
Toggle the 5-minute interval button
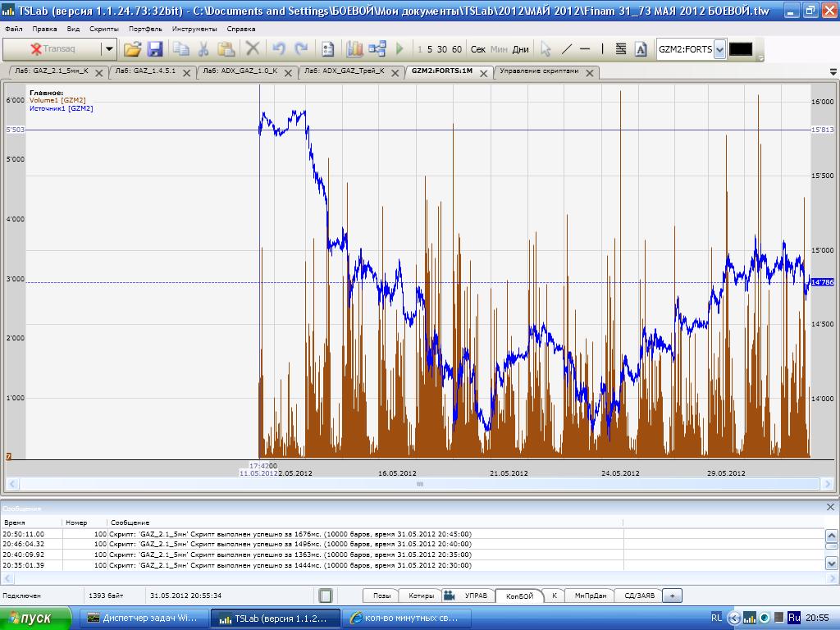pyautogui.click(x=430, y=49)
